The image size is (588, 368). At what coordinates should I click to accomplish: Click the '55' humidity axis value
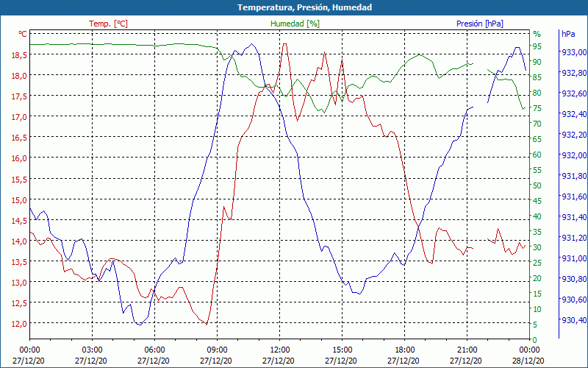(x=537, y=170)
